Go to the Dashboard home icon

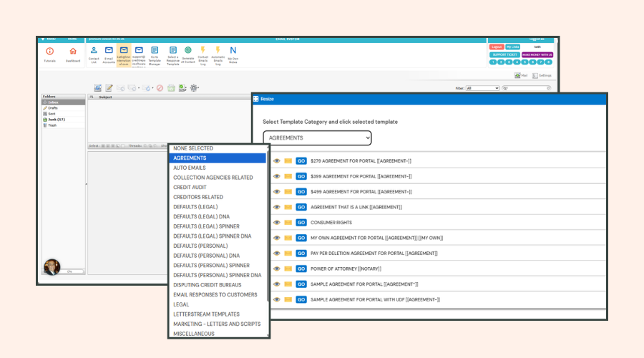[x=73, y=52]
